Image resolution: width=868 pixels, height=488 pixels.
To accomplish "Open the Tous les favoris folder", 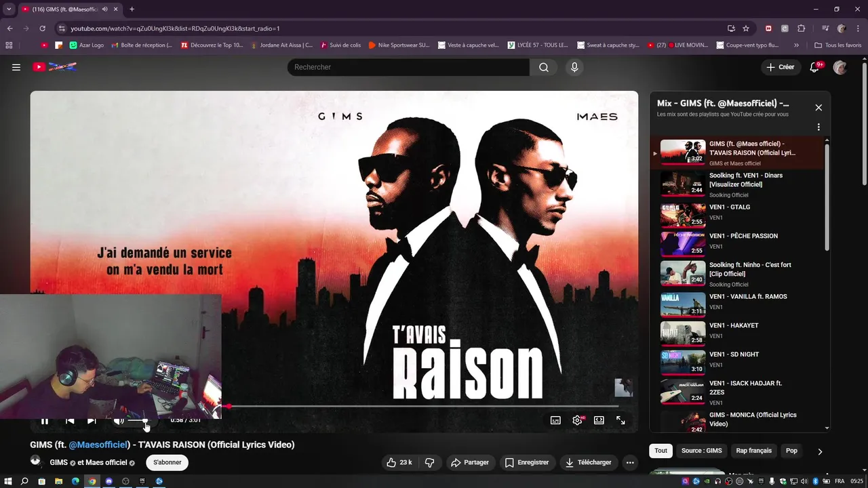I will [837, 45].
